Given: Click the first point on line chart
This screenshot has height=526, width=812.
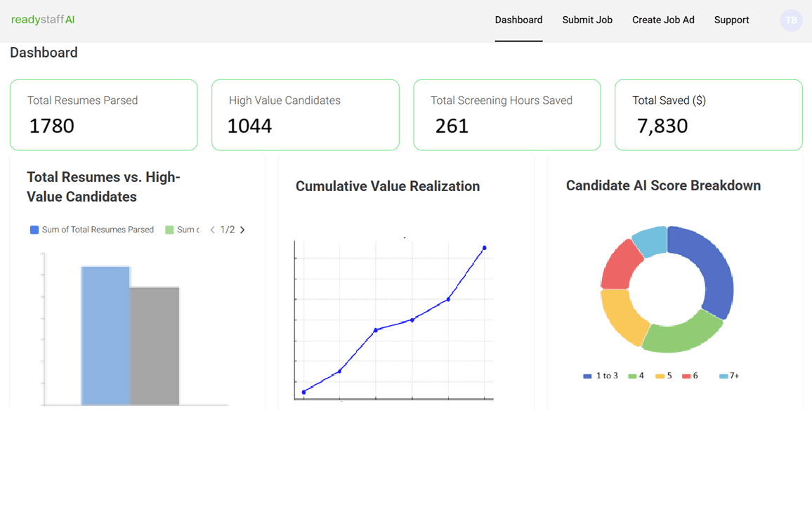Looking at the screenshot, I should click(303, 392).
